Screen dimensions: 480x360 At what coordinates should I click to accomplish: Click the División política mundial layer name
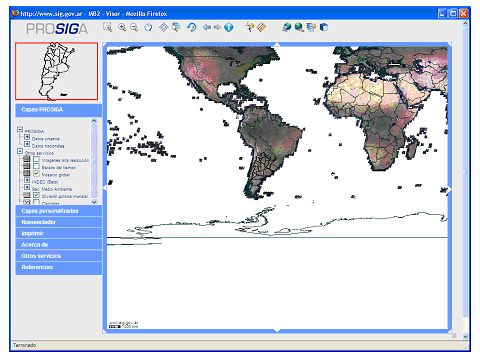pos(65,196)
